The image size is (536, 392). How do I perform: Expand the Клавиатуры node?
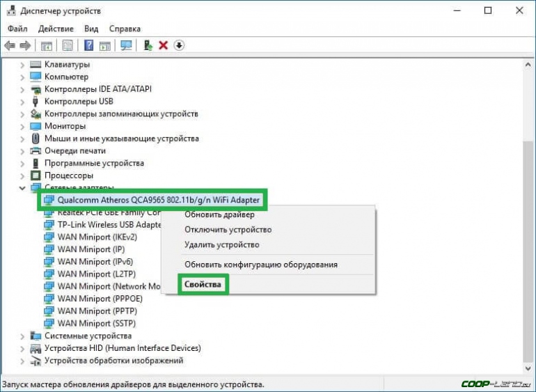tap(22, 65)
